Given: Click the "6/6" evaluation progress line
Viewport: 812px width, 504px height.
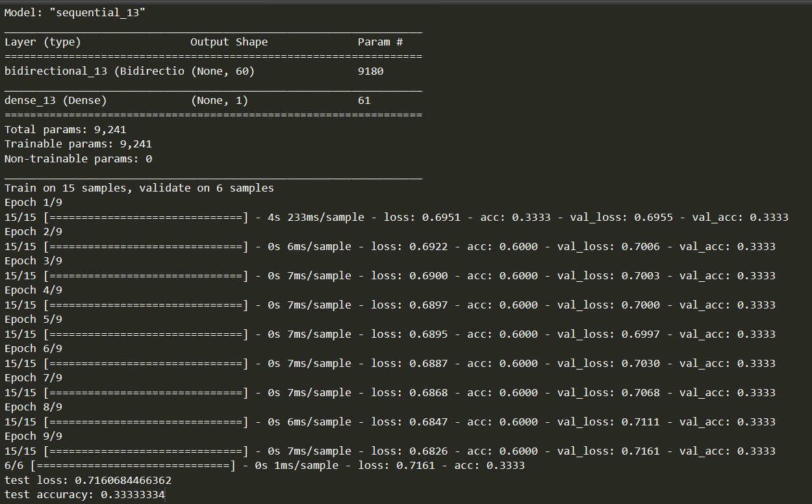Looking at the screenshot, I should coord(264,466).
